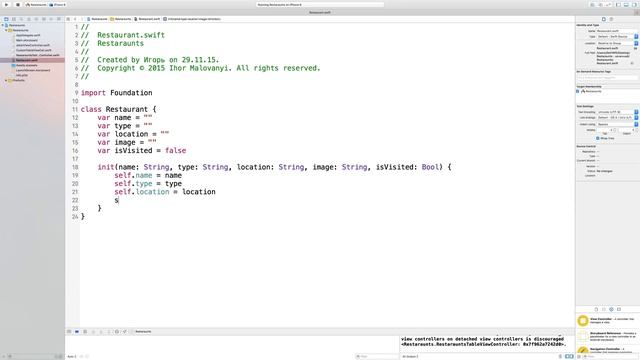Click the Restaurants project in the jump bar
The image size is (640, 360).
97,19
